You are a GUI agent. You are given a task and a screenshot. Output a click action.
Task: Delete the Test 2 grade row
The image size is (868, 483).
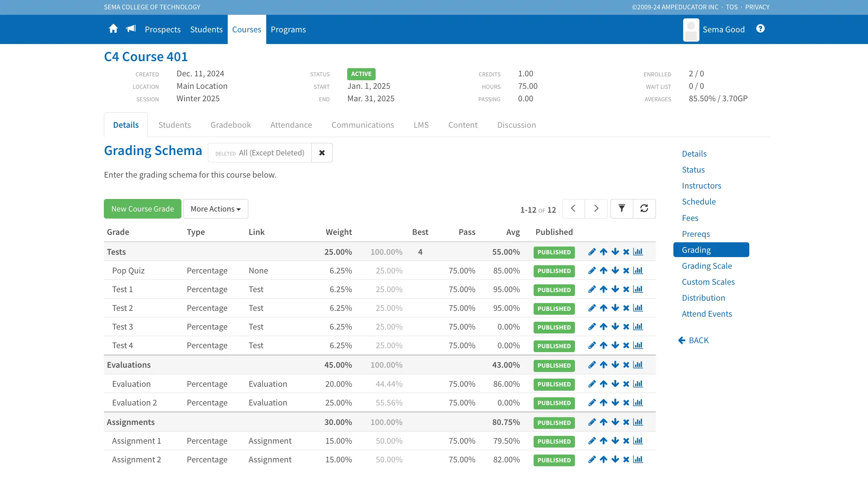point(626,308)
